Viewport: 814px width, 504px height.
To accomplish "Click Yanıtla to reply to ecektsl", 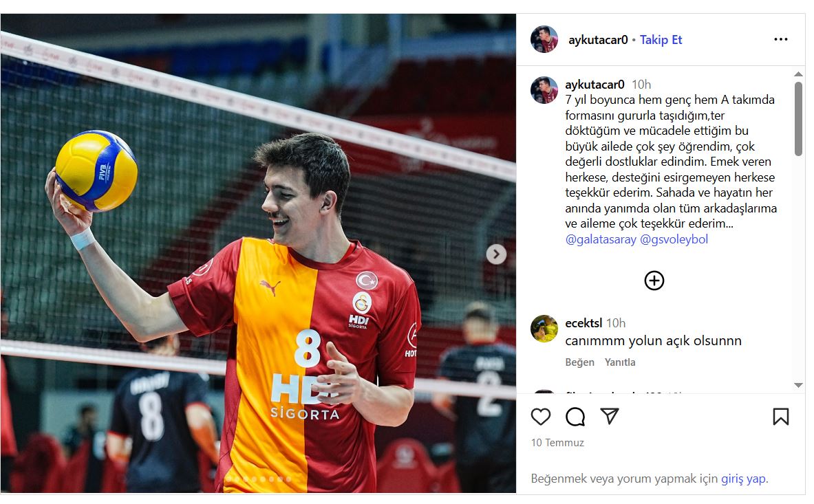I will [620, 362].
